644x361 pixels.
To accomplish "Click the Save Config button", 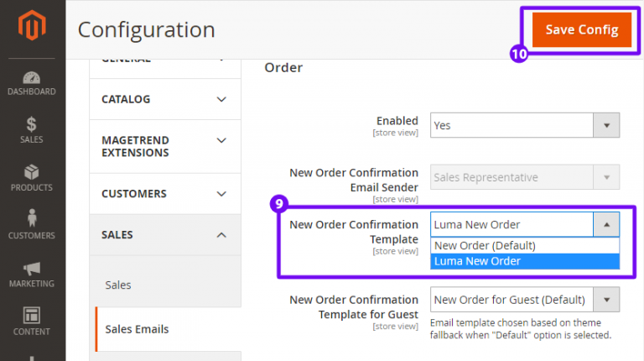I will [x=581, y=30].
